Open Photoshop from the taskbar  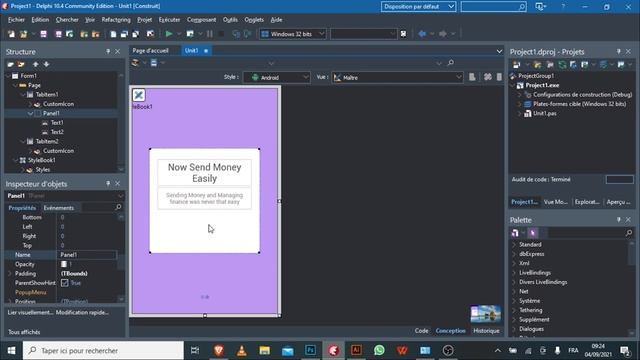coord(310,350)
